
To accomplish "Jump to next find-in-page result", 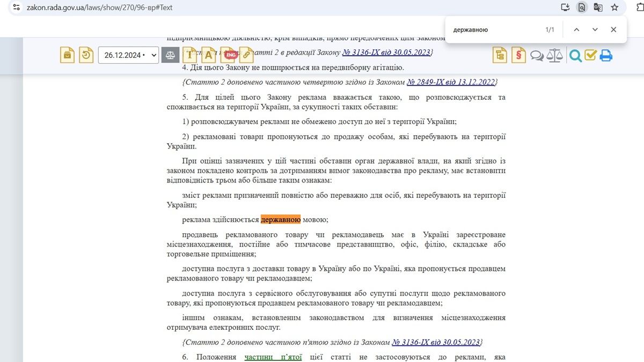I will point(595,29).
